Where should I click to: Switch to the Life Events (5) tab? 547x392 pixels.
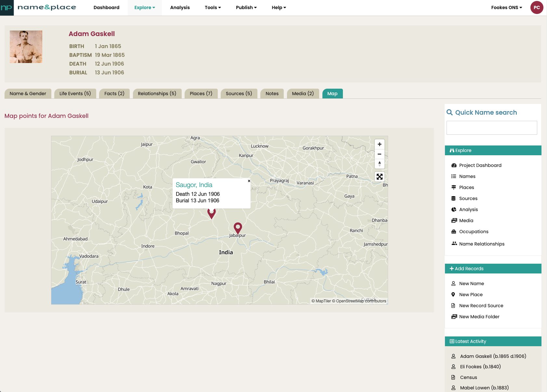[x=75, y=94]
